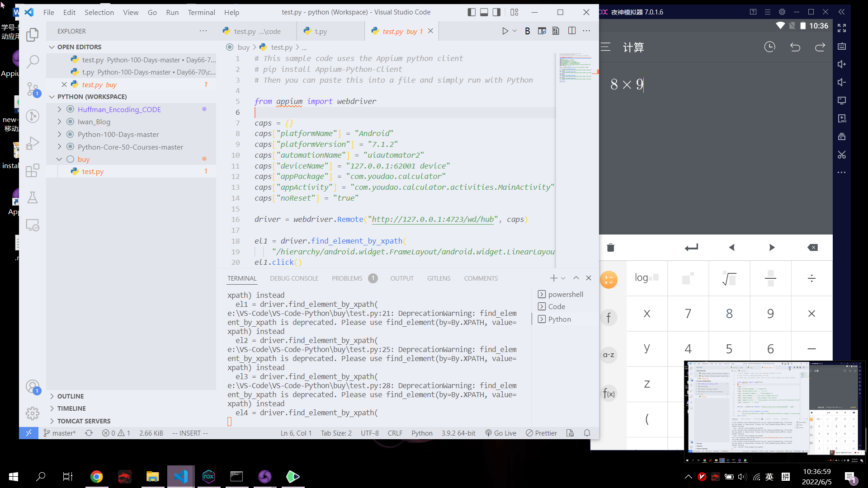Open the Extensions view

[33, 170]
